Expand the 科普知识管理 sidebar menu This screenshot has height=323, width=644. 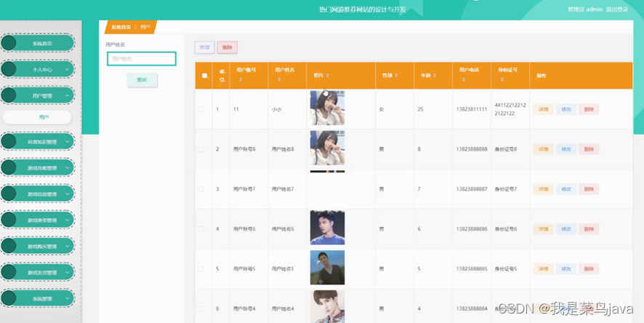point(38,142)
